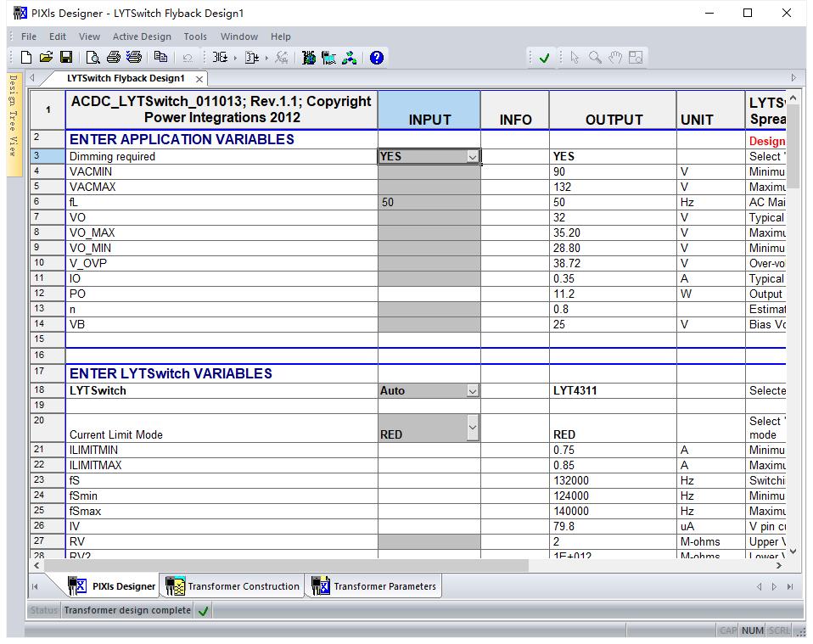The height and width of the screenshot is (644, 813).
Task: Open Print Preview icon
Action: click(93, 58)
